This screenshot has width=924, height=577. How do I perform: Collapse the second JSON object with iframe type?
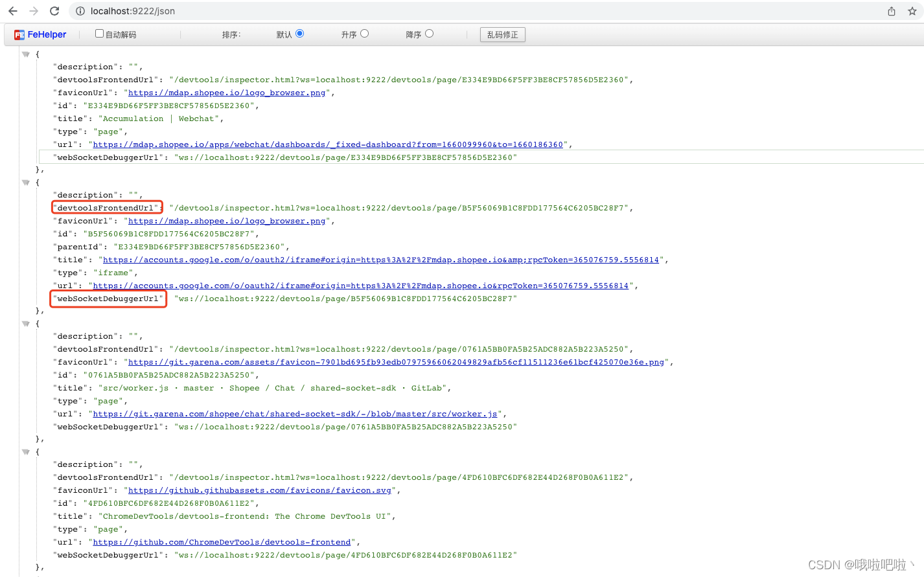[x=26, y=183]
